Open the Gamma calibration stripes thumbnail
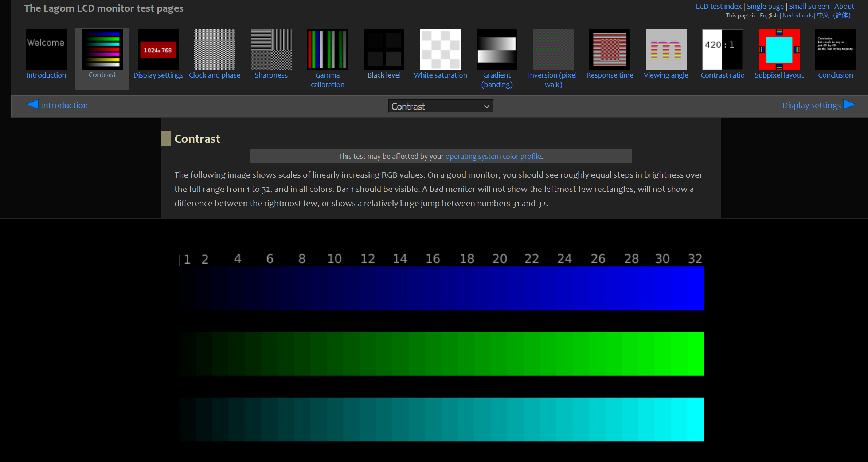The image size is (868, 462). click(x=328, y=50)
